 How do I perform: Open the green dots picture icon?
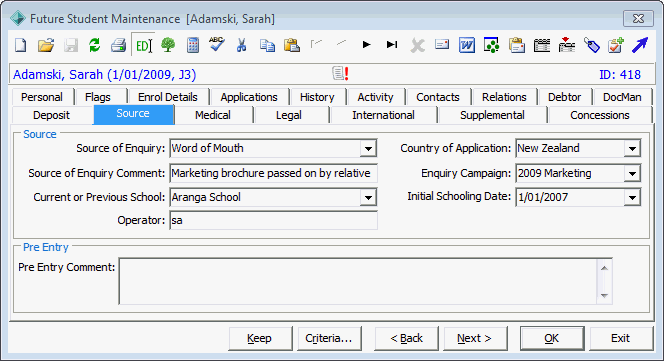tap(491, 45)
